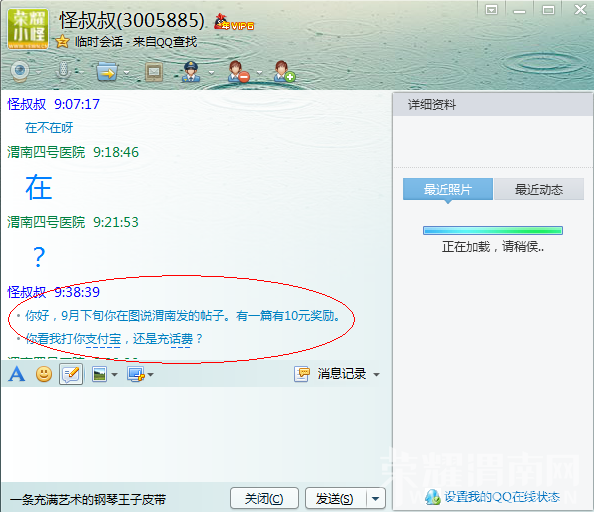This screenshot has width=594, height=512.
Task: Expand the file transfer options arrow
Action: (x=127, y=72)
